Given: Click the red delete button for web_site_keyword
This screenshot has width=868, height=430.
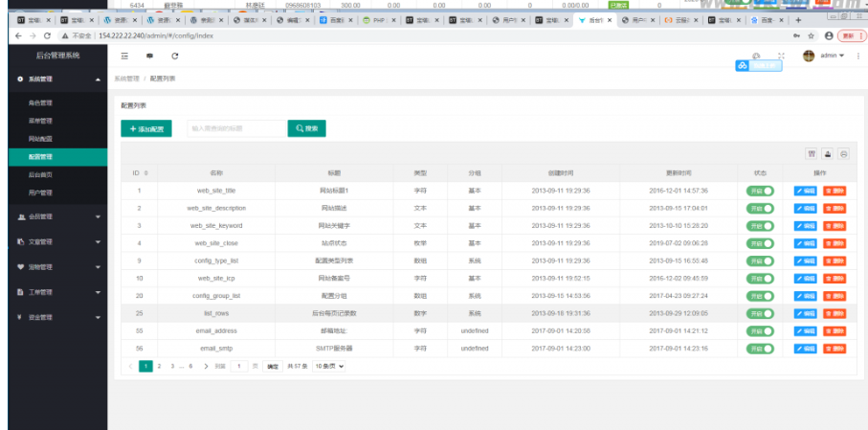Looking at the screenshot, I should click(x=835, y=226).
